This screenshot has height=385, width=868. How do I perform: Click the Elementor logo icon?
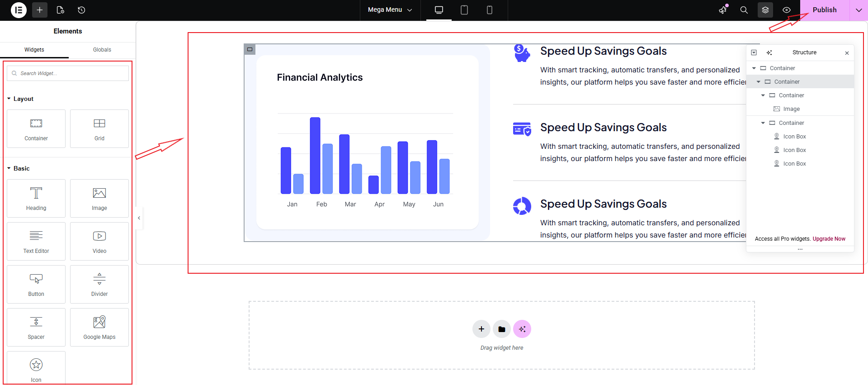19,10
